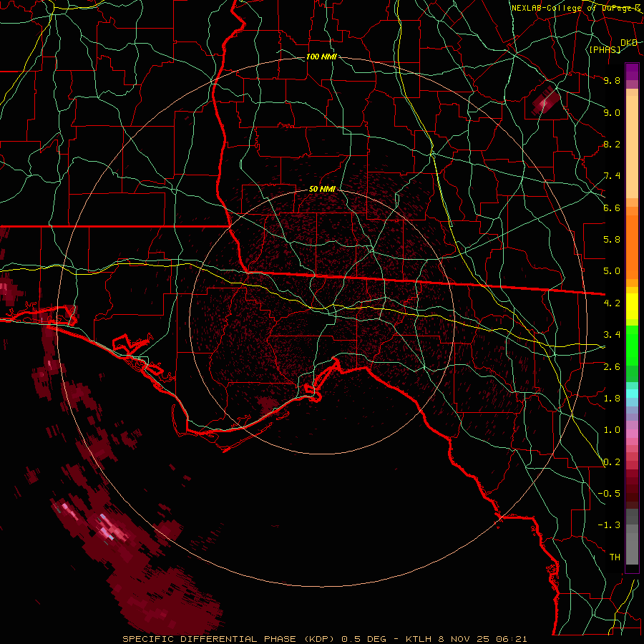The image size is (644, 644).
Task: Click the 1.0 value on the scale
Action: click(x=612, y=430)
